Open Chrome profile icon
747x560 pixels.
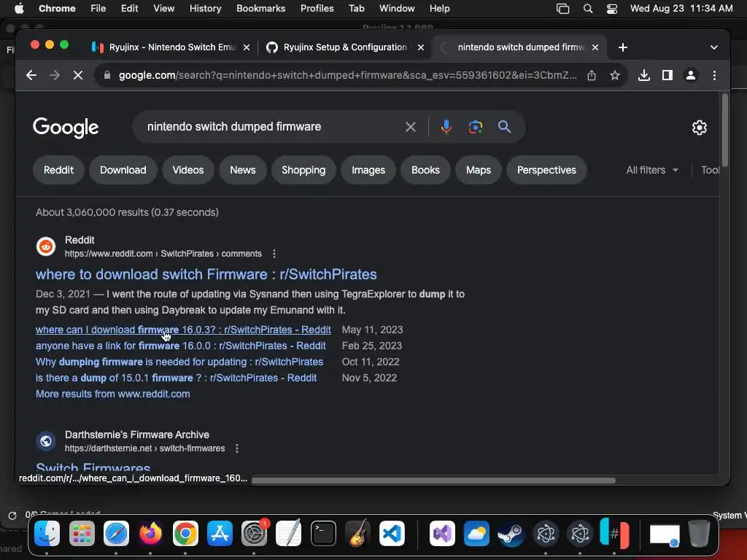click(x=690, y=75)
